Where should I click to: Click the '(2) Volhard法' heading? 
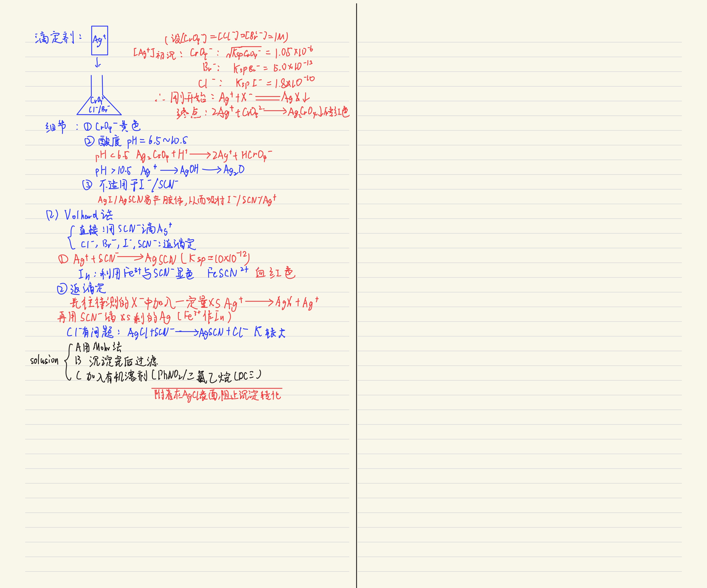coord(79,215)
